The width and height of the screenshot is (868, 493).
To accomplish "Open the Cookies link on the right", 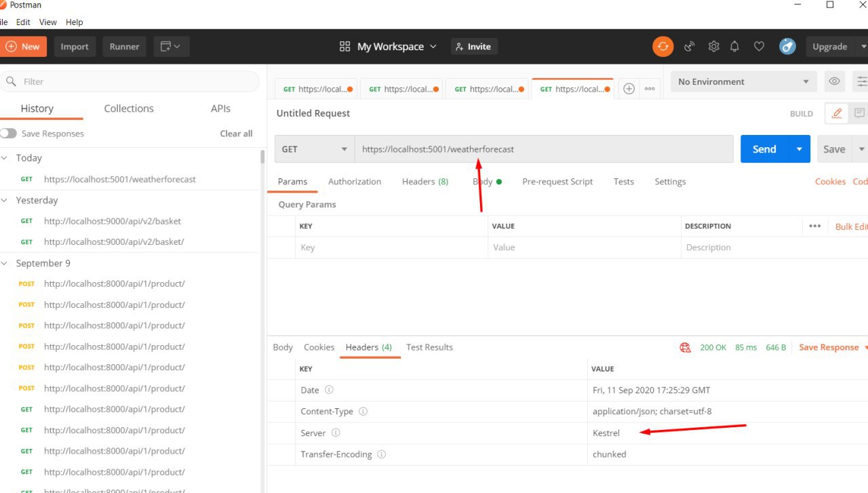I will 830,182.
